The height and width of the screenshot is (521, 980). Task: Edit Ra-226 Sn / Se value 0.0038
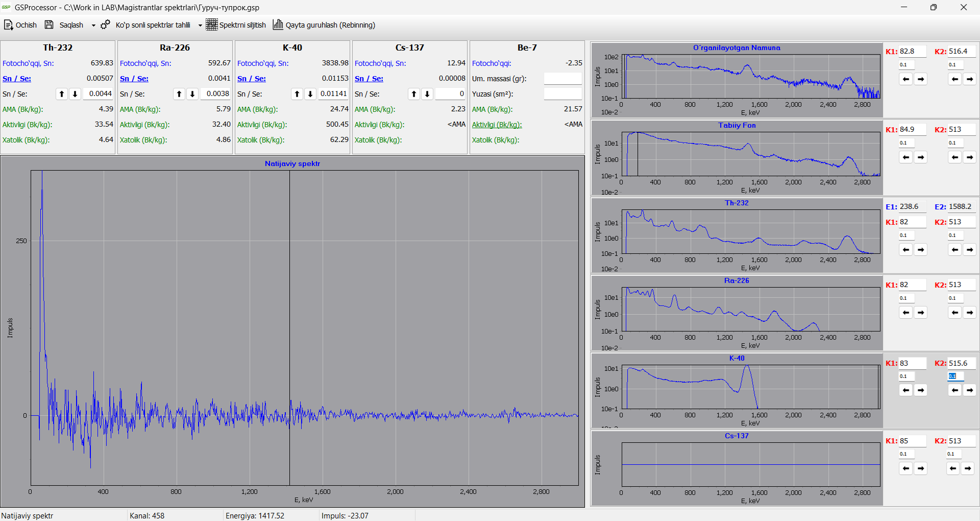pos(215,94)
